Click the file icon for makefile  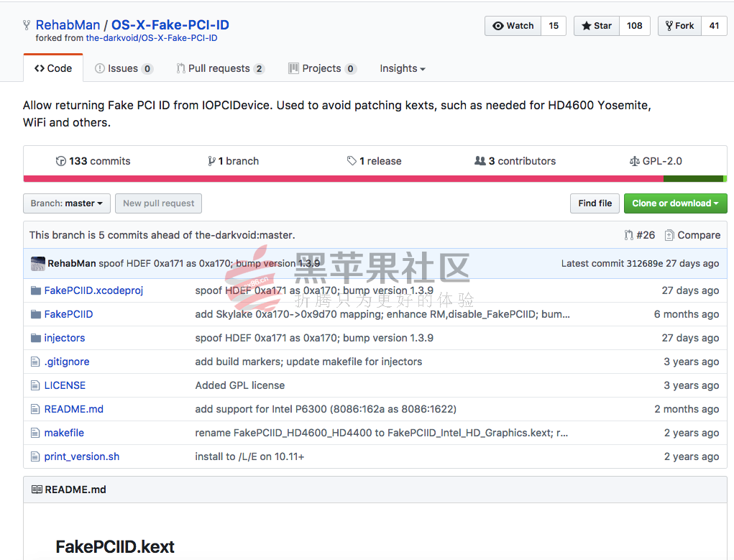35,433
